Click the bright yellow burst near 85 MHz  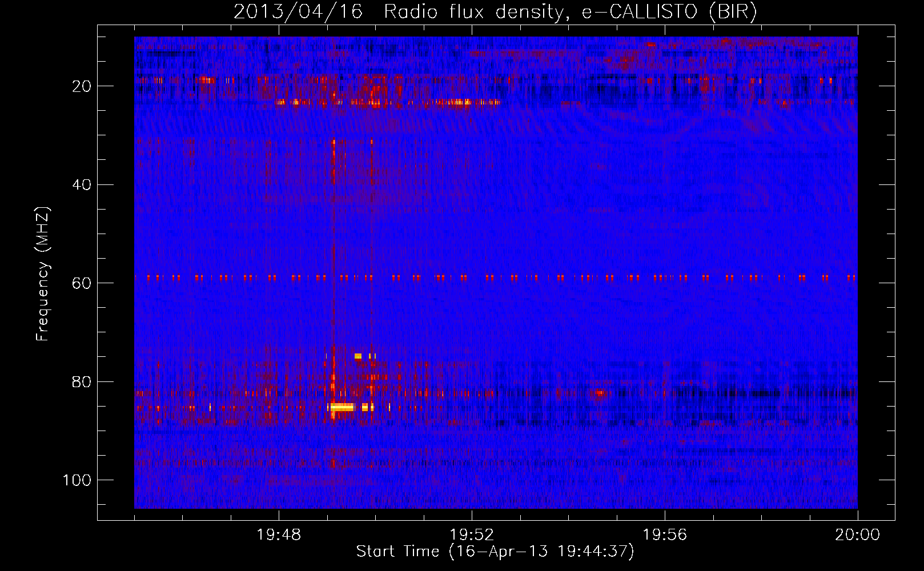[x=342, y=407]
